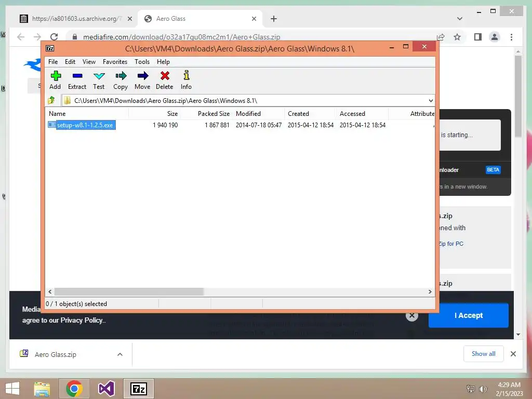Go back in Chrome history
The image size is (532, 399).
click(x=21, y=37)
